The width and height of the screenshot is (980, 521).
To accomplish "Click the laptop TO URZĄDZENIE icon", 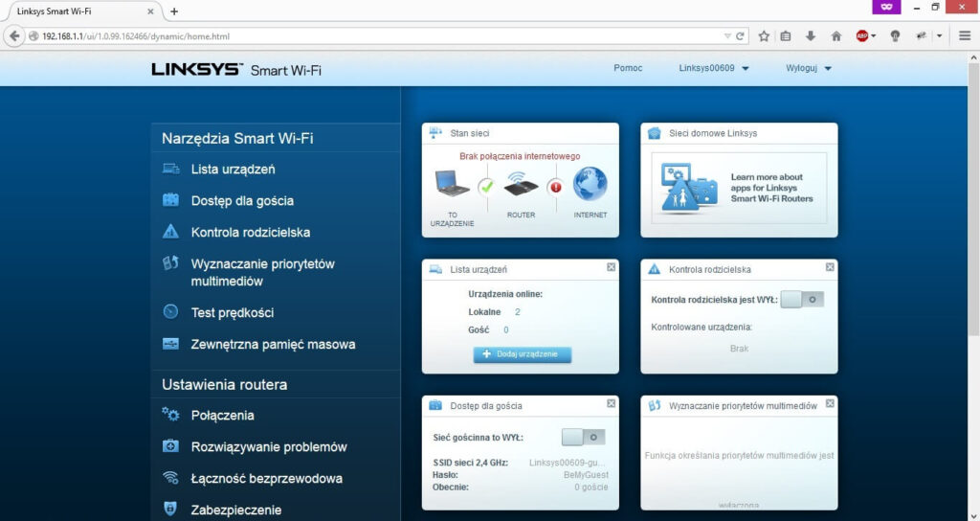I will (x=452, y=183).
